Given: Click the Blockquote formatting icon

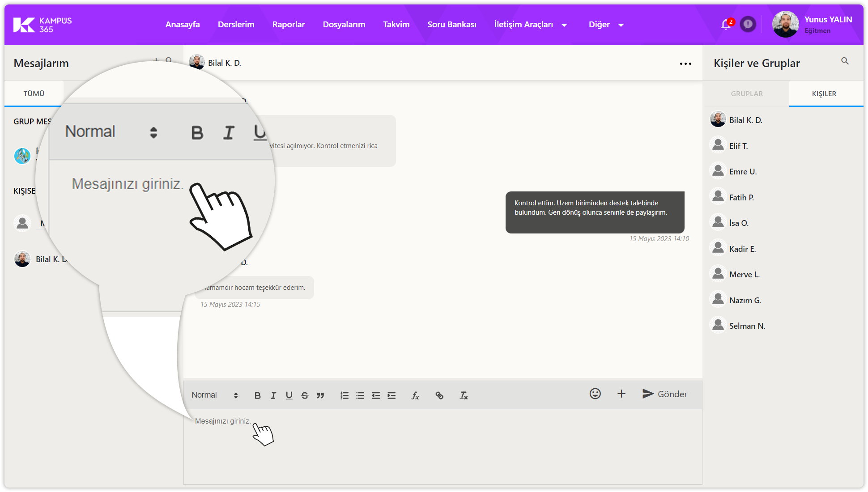Looking at the screenshot, I should [321, 395].
